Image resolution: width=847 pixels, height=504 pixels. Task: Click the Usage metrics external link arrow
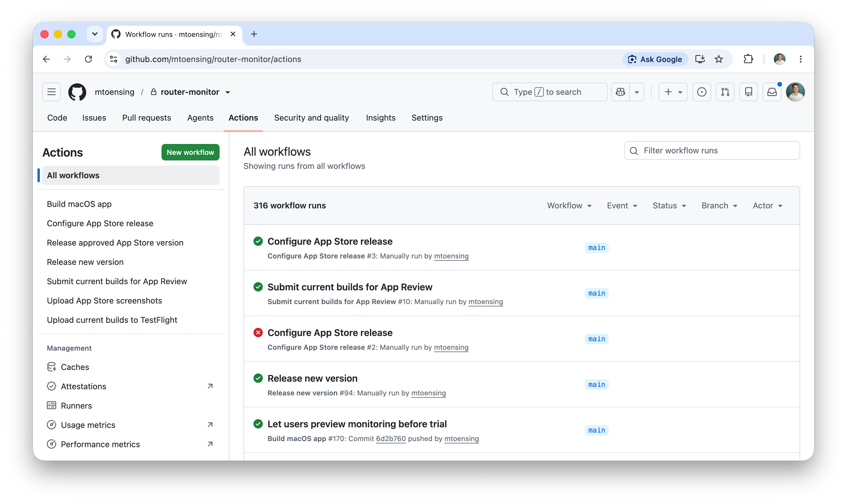coord(210,425)
